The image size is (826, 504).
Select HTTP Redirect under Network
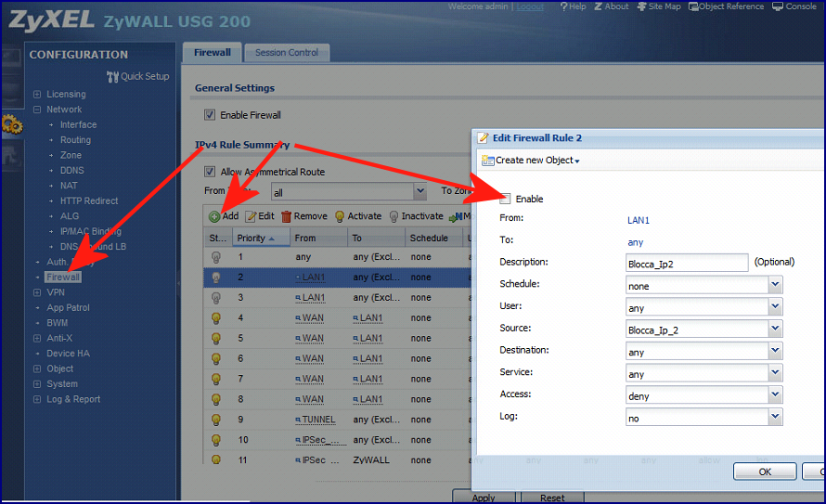coord(89,201)
